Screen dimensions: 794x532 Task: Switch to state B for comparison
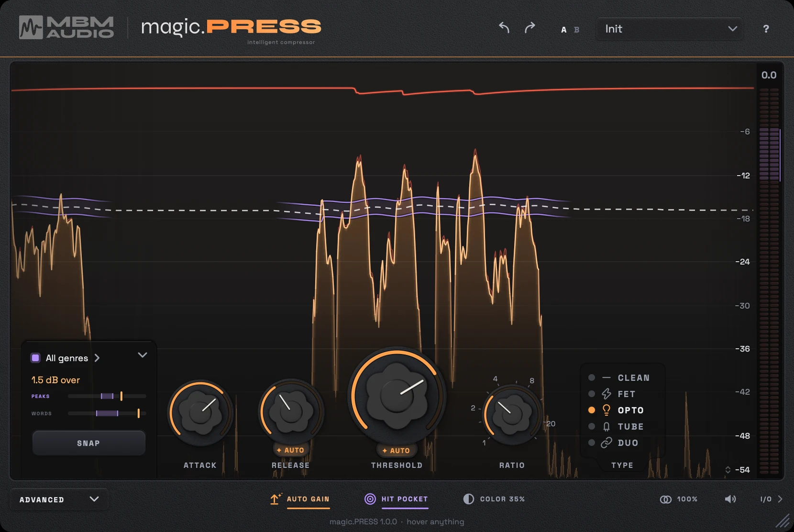pos(576,30)
